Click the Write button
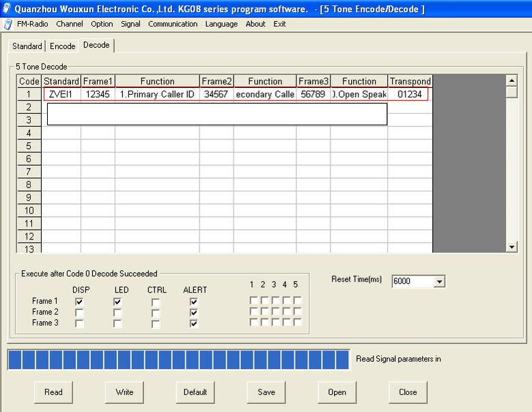 (x=124, y=392)
